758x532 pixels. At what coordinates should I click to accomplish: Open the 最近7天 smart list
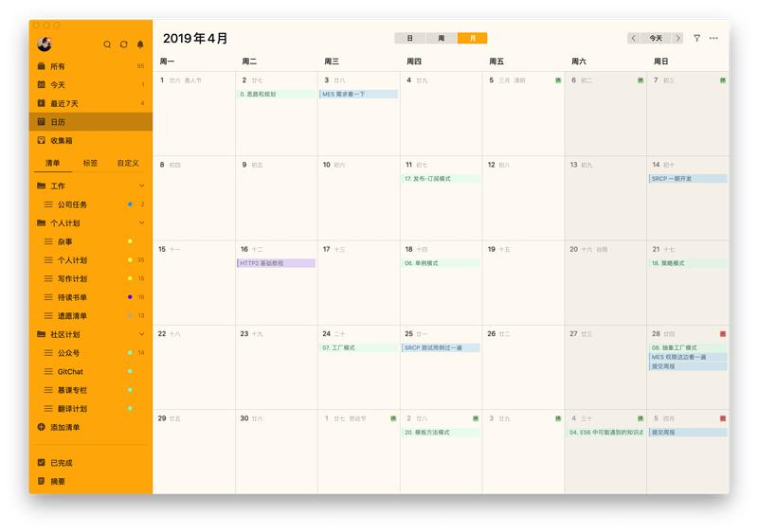[x=91, y=103]
